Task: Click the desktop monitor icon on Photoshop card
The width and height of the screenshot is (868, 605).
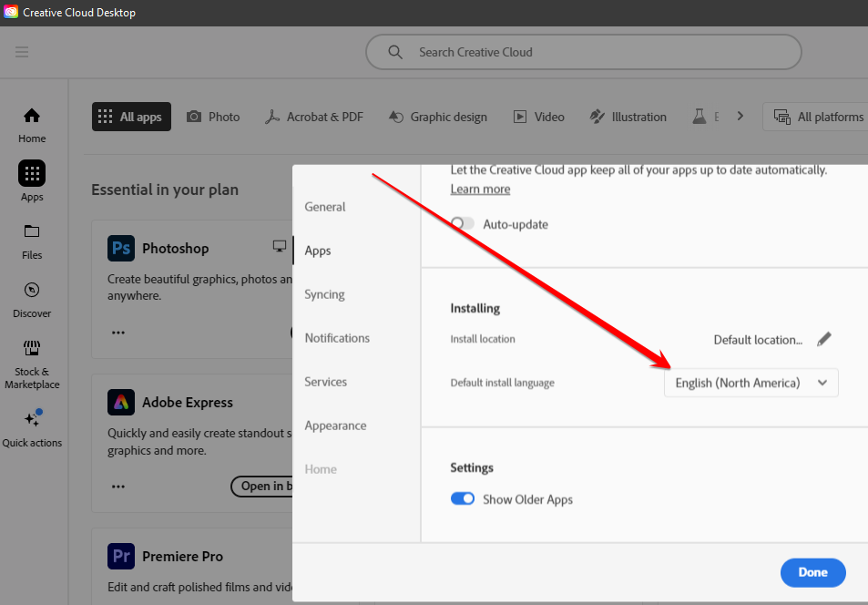Action: [280, 246]
